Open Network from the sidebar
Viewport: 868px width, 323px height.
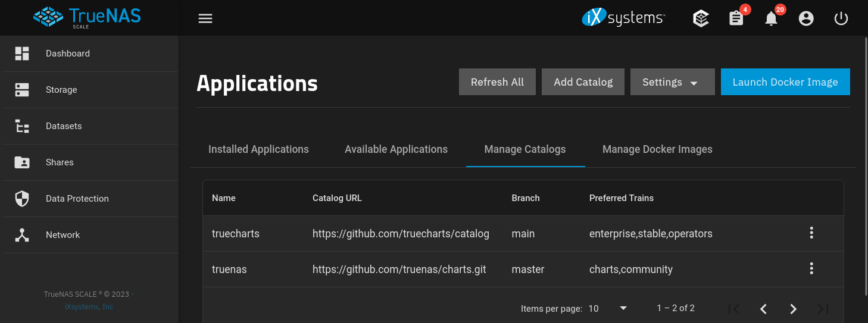tap(90, 235)
